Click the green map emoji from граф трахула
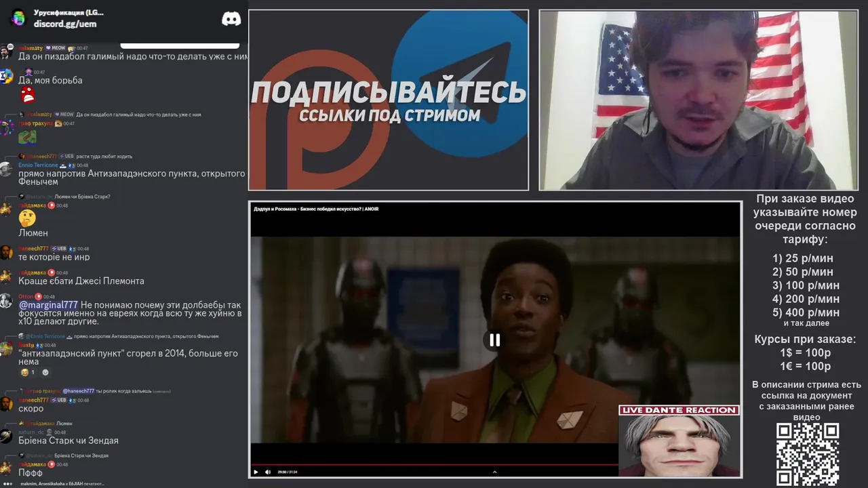868x488 pixels. pyautogui.click(x=27, y=137)
